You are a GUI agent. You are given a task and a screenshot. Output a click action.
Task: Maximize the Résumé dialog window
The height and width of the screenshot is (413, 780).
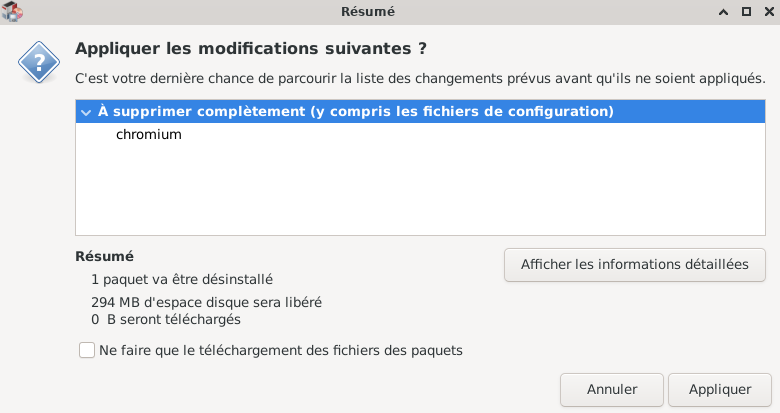[745, 12]
